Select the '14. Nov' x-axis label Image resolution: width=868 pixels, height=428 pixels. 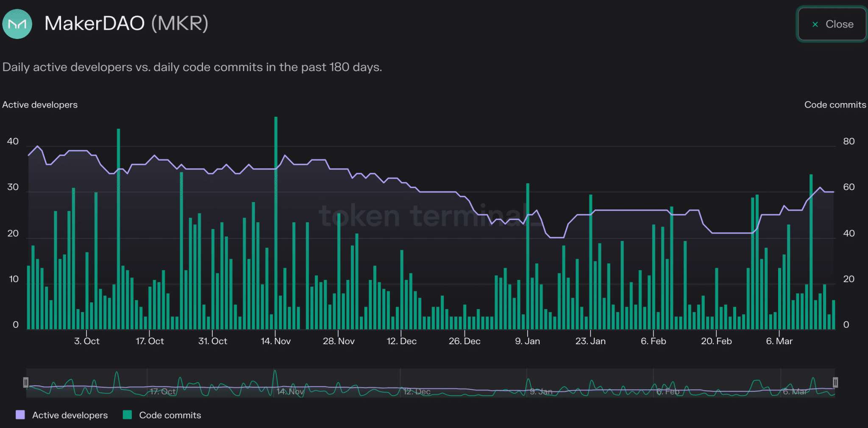click(275, 341)
